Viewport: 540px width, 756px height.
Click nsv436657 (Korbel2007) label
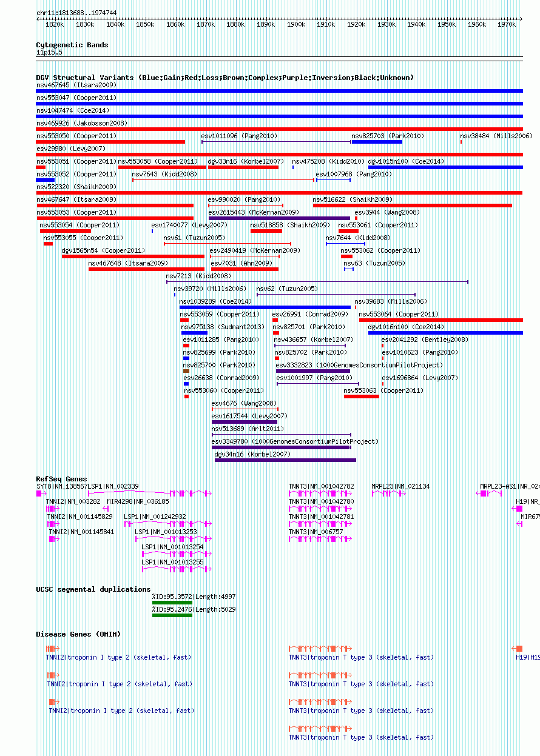pyautogui.click(x=313, y=340)
